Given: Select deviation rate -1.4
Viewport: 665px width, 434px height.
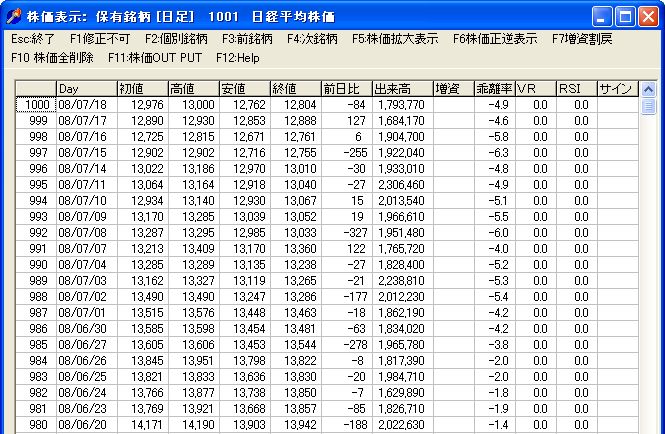Looking at the screenshot, I should pos(495,425).
